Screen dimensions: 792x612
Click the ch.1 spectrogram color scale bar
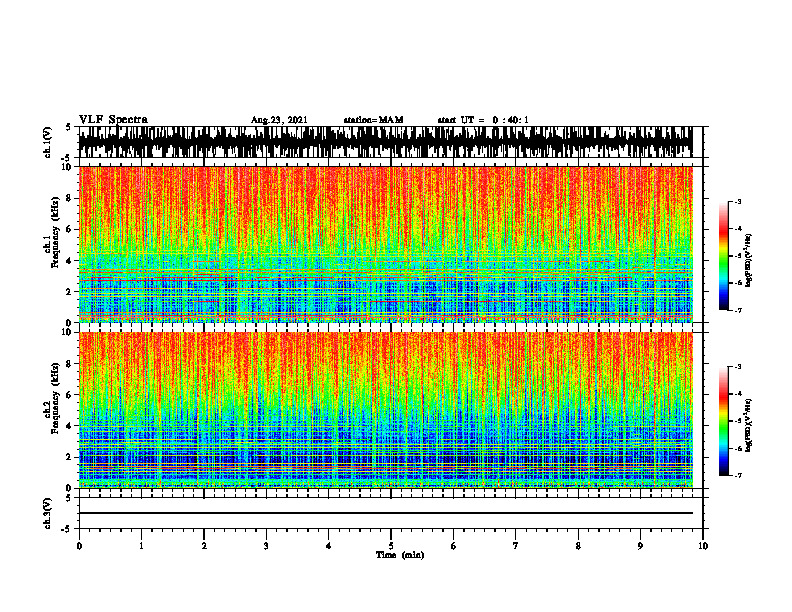723,256
